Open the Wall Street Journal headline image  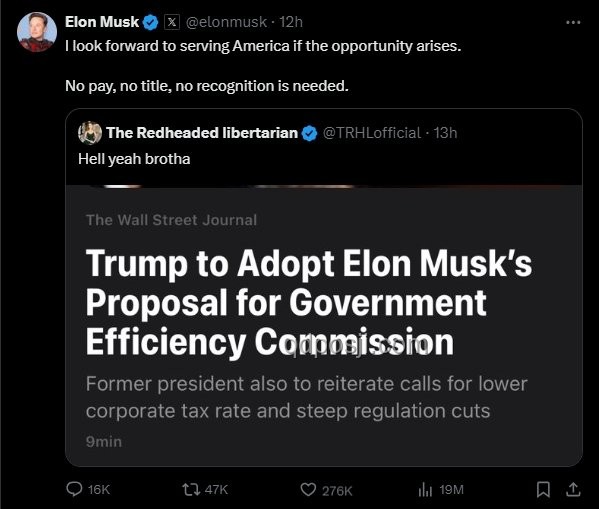[324, 326]
